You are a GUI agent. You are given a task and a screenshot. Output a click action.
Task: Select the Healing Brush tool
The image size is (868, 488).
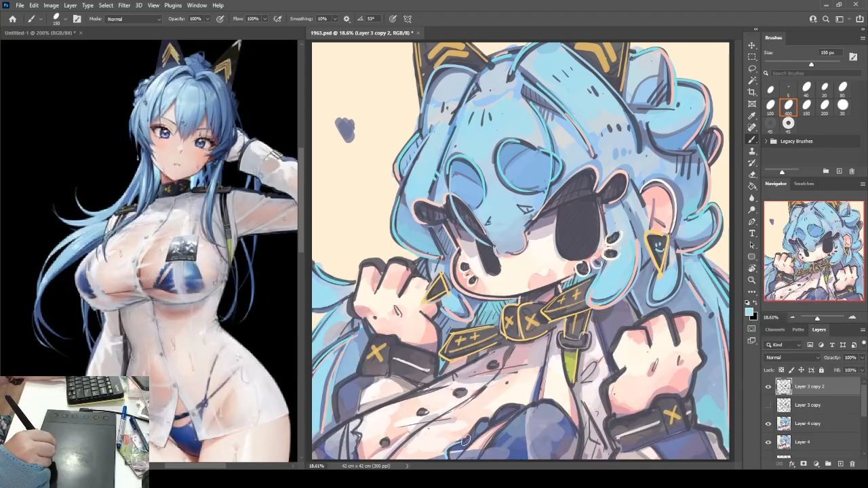[752, 127]
